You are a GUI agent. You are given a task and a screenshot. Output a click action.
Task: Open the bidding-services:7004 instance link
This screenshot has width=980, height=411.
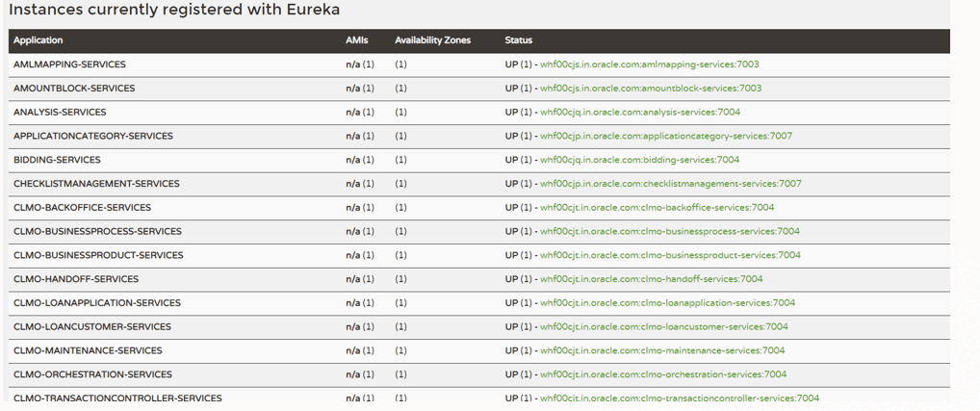coord(639,160)
